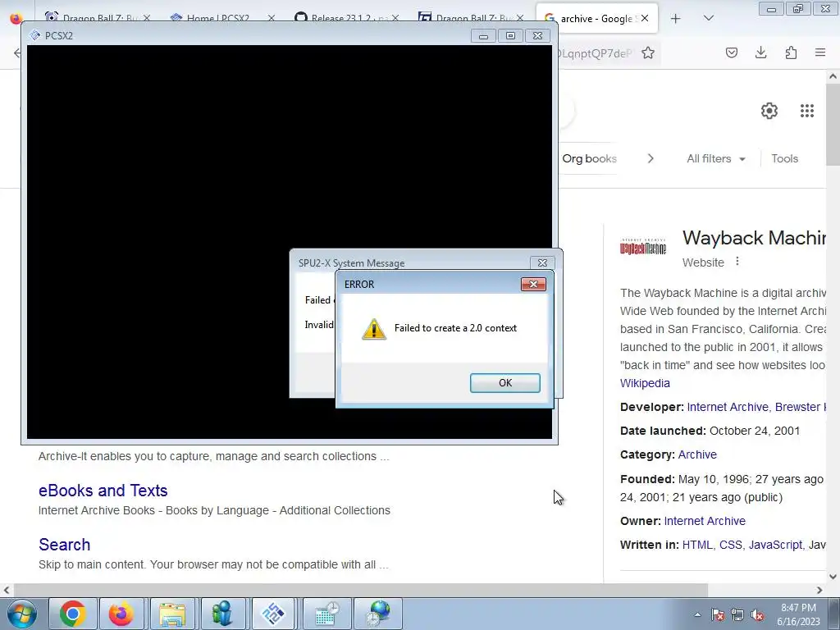Click the Save to Pocket icon
Screen dimensions: 840x630
(731, 52)
